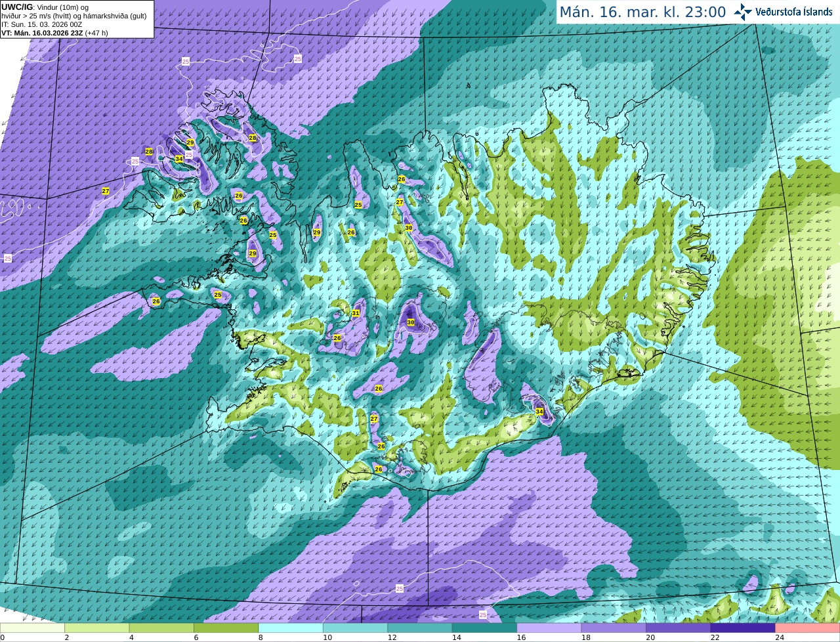Pick the dark indigo 22–24 m/s legend swatch

tap(743, 628)
